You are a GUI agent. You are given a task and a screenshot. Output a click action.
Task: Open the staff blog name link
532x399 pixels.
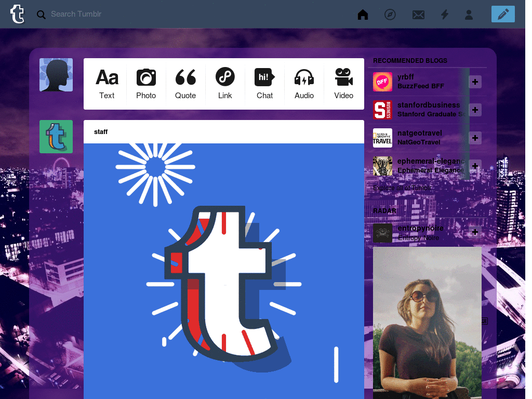(101, 131)
